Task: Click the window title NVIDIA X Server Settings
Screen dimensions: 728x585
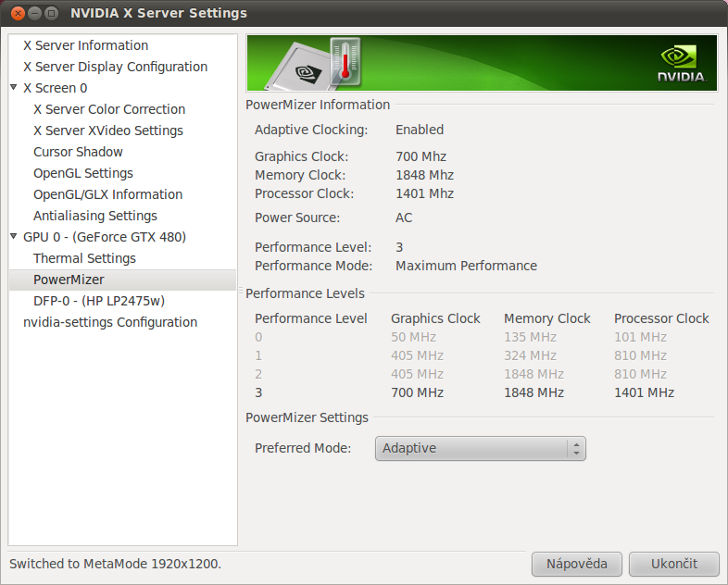Action: [x=158, y=13]
